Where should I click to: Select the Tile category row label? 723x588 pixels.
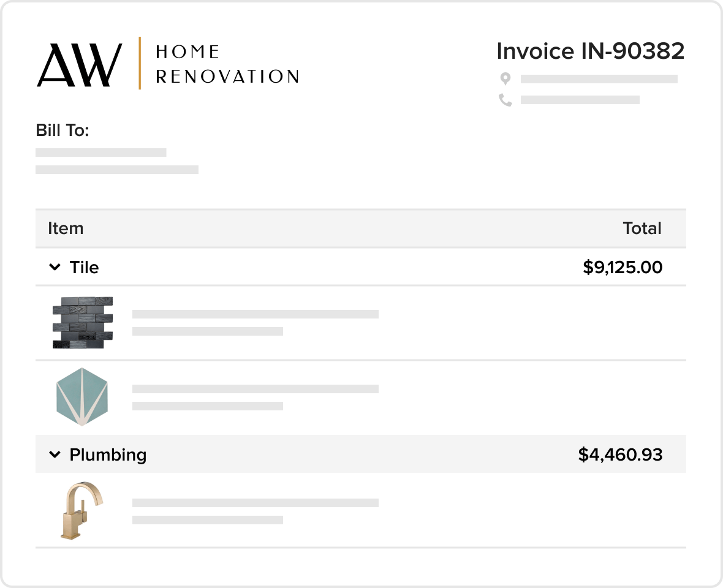point(84,267)
